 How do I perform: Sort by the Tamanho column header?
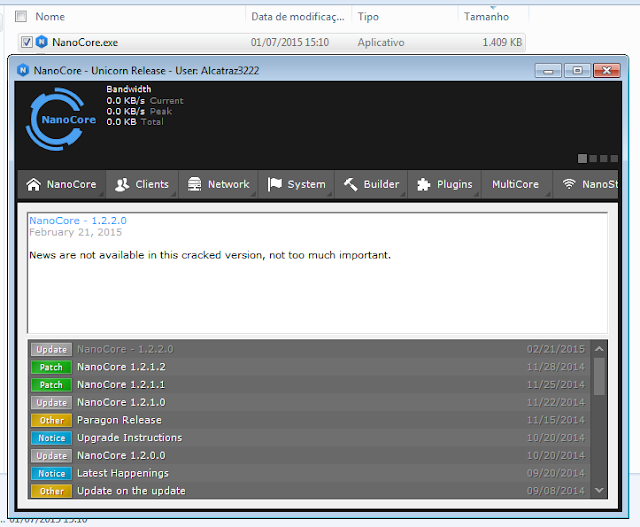486,16
